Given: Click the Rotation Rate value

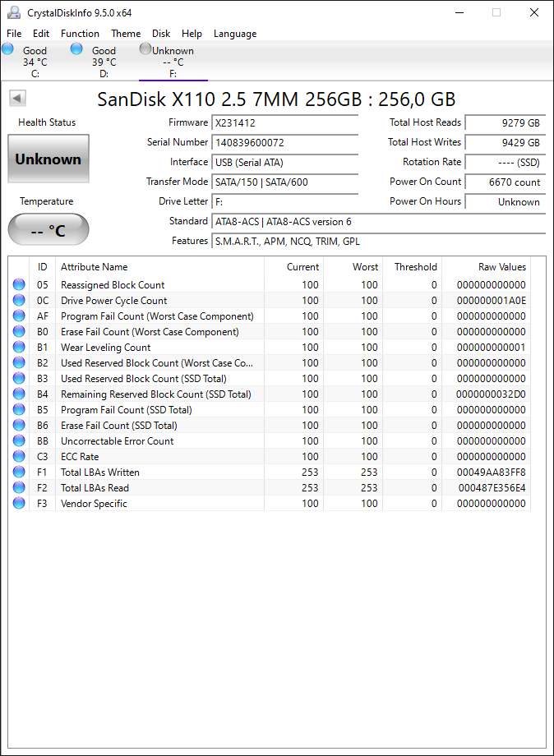Looking at the screenshot, I should pos(506,163).
